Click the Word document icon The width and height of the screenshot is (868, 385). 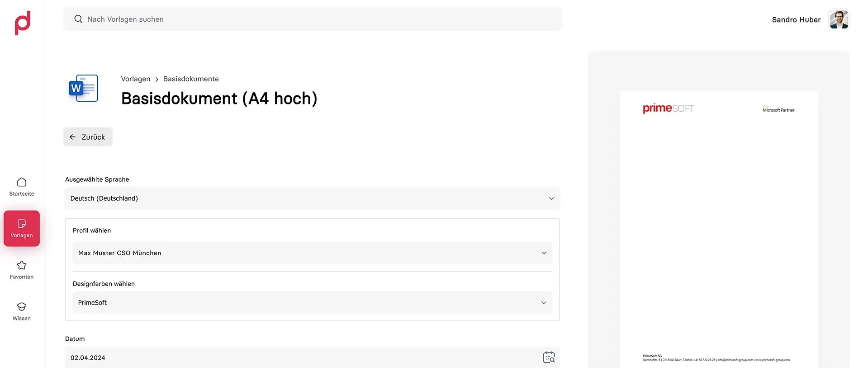[x=83, y=88]
